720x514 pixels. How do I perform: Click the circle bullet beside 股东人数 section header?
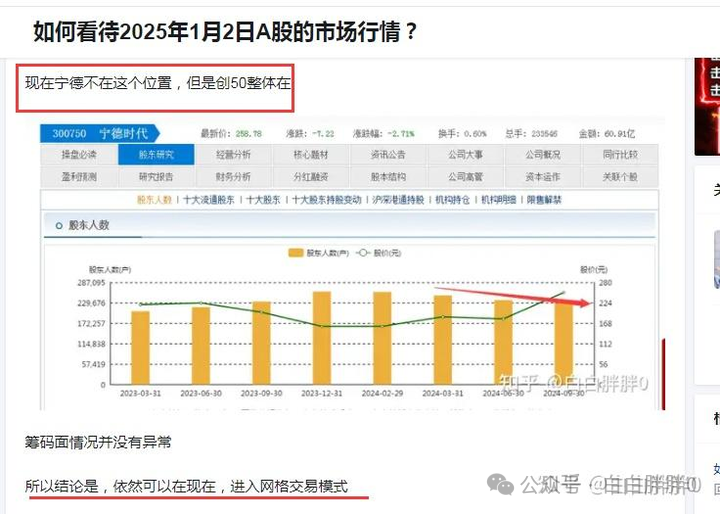point(59,226)
